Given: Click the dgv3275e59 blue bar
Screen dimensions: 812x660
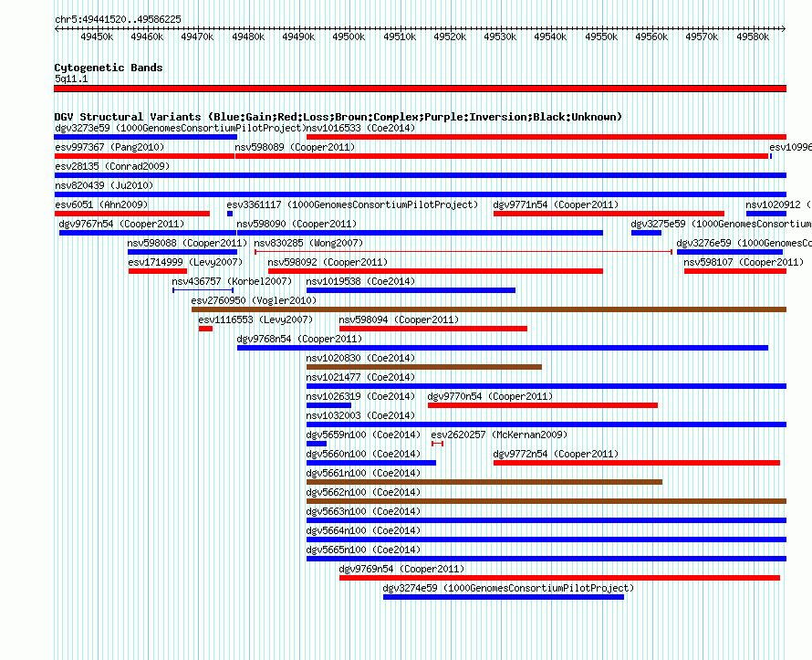Looking at the screenshot, I should click(x=646, y=233).
